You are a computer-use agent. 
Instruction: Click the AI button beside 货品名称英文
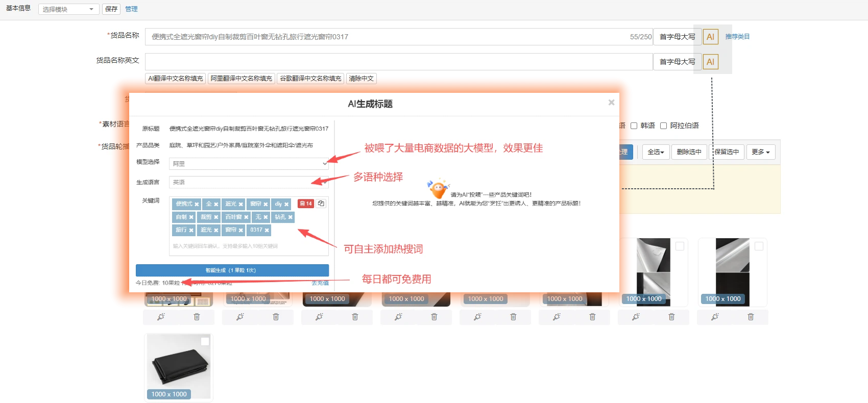(x=710, y=62)
